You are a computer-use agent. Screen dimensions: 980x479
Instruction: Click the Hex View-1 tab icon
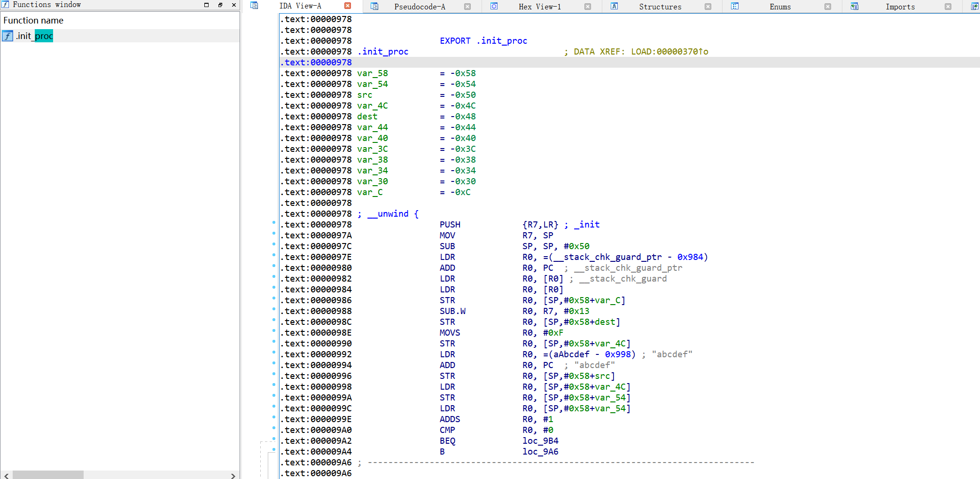coord(494,6)
